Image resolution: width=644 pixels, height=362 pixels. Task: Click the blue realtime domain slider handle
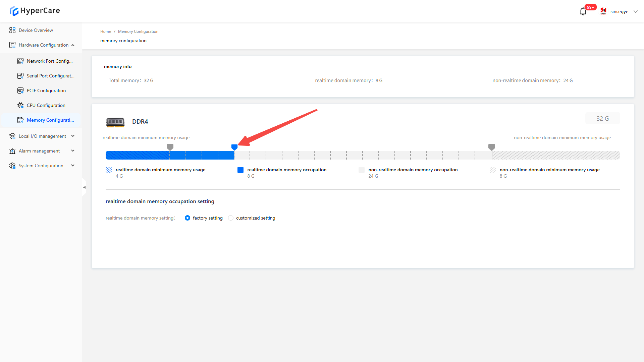click(234, 147)
